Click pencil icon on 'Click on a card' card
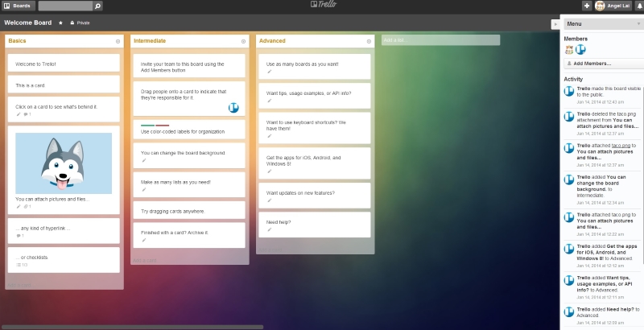644x330 pixels. (x=18, y=114)
